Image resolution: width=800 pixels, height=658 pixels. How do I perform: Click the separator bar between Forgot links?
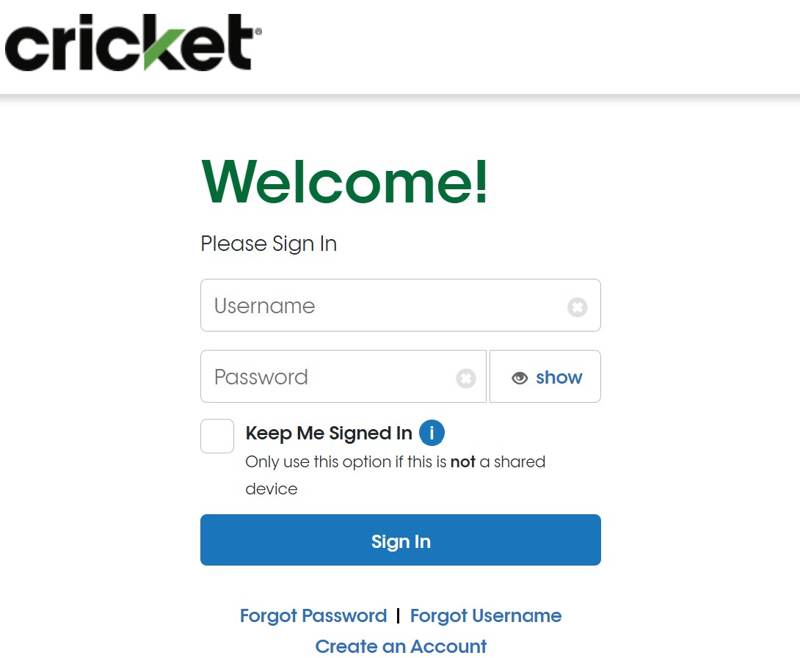[398, 616]
